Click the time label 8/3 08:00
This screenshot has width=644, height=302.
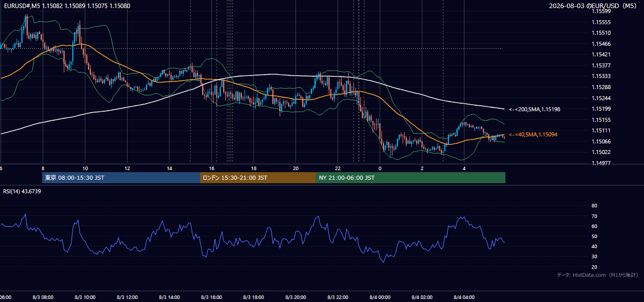click(x=43, y=297)
